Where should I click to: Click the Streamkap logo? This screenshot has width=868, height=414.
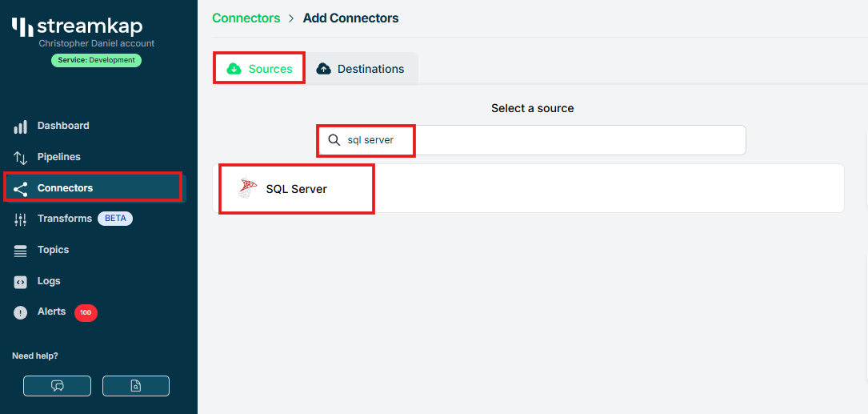(x=77, y=26)
